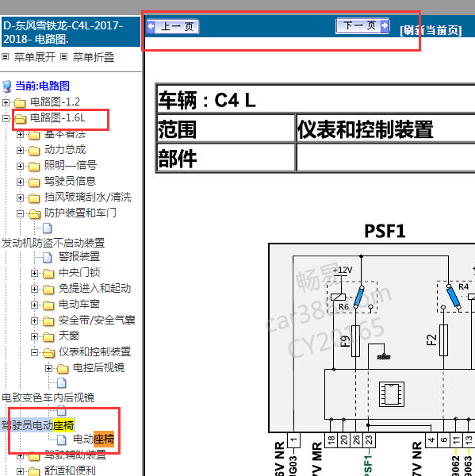475x476 pixels.
Task: Click fuse F2 in the PSF1 diagram
Action: (443, 340)
